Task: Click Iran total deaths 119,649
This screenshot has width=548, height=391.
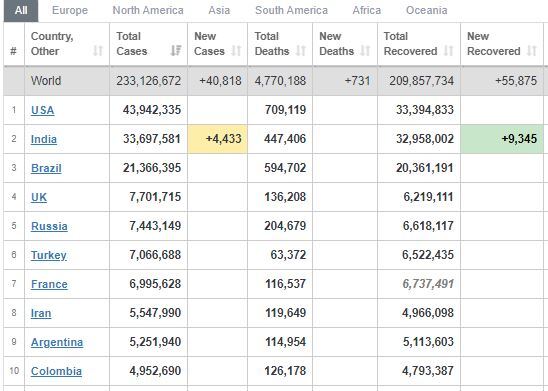Action: click(286, 313)
